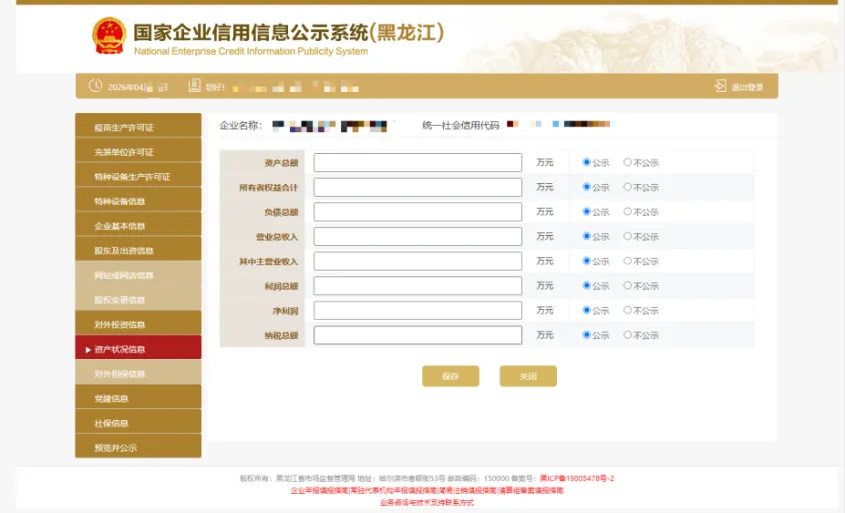Open 对外担保信息 in the sidebar

pyautogui.click(x=138, y=373)
